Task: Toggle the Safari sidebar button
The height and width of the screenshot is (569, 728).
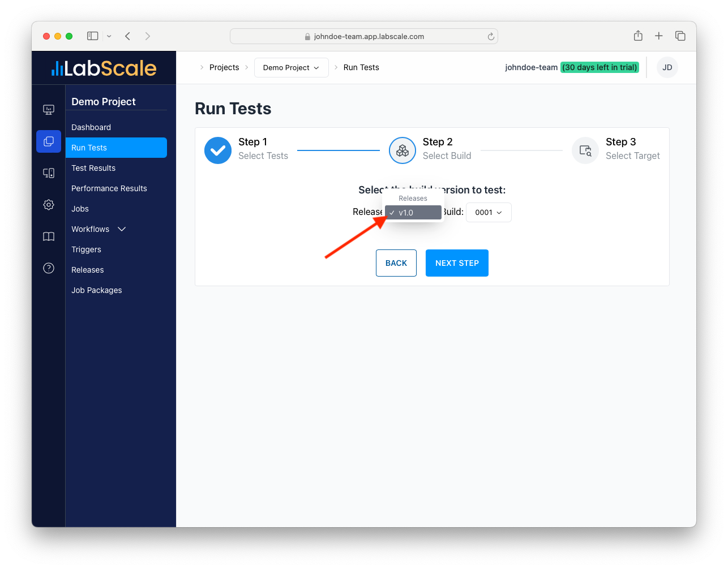Action: pos(93,36)
